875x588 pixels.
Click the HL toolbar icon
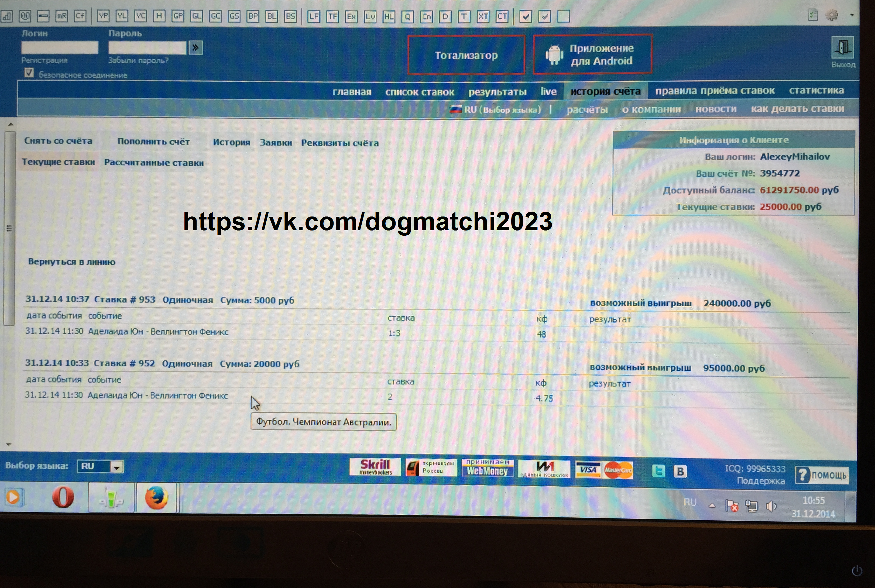click(x=389, y=16)
